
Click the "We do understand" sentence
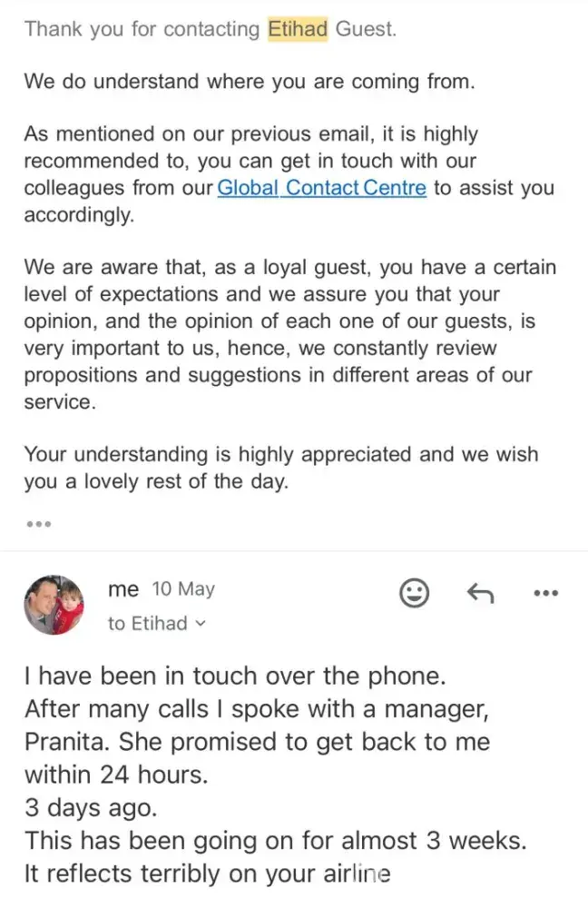point(248,82)
